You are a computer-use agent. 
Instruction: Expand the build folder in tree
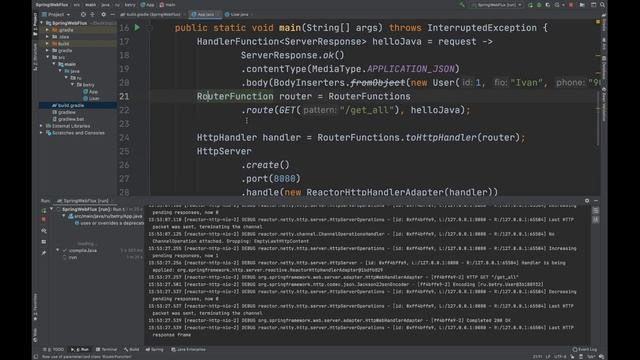click(x=47, y=44)
